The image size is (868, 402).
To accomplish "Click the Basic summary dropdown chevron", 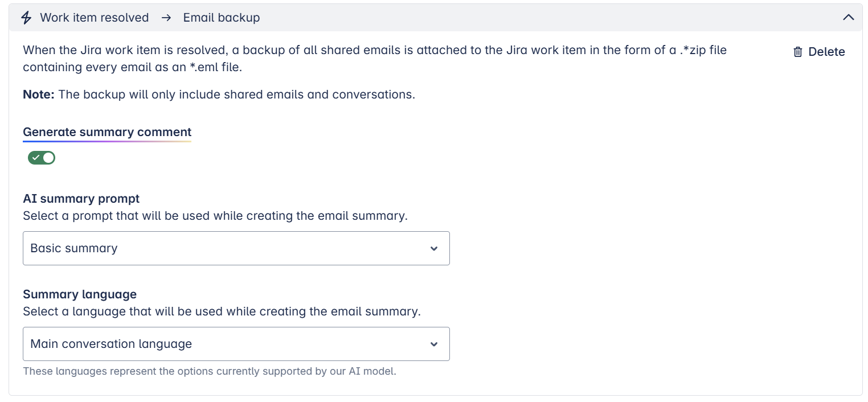I will tap(434, 248).
